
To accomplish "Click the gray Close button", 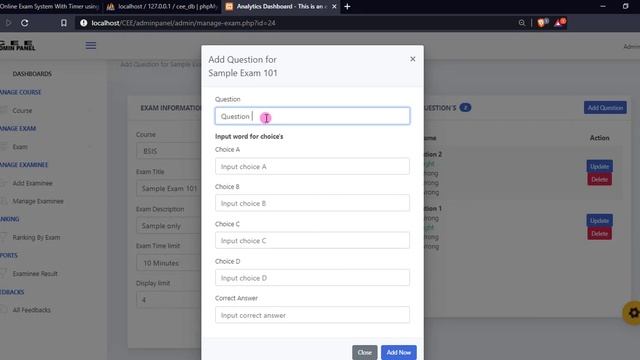I will (364, 352).
